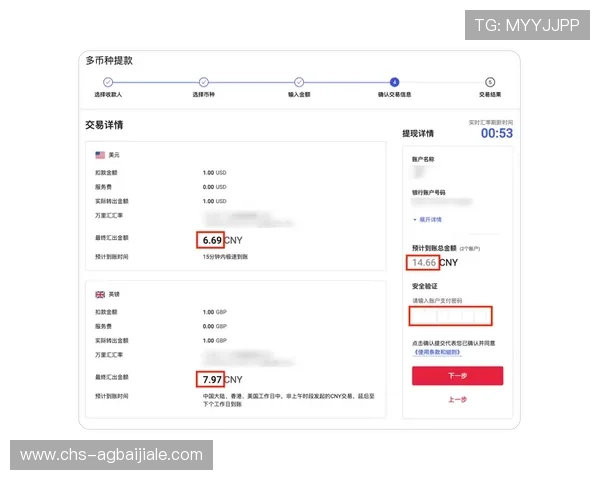This screenshot has height=480, width=600.
Task: Click the GBP 扣款金额 value 1.00 GBP
Action: [x=215, y=312]
